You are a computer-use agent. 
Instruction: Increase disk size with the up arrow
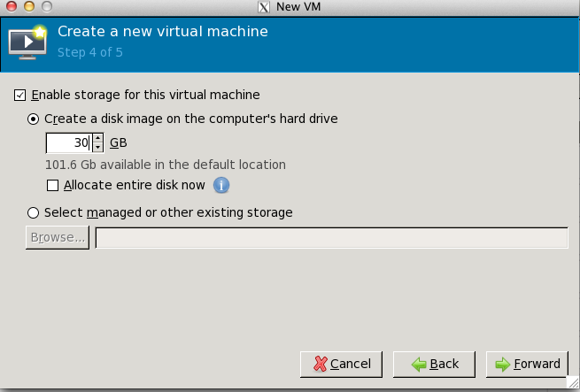click(97, 138)
